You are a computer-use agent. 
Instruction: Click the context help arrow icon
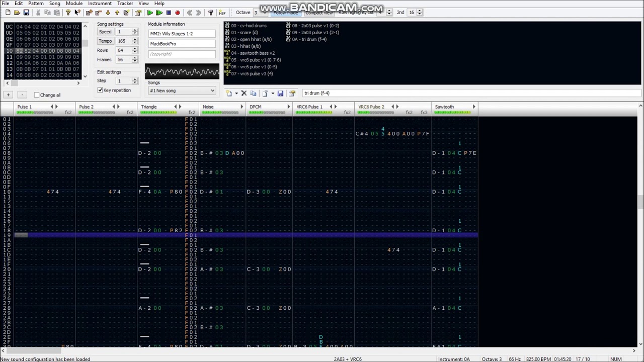[x=77, y=13]
